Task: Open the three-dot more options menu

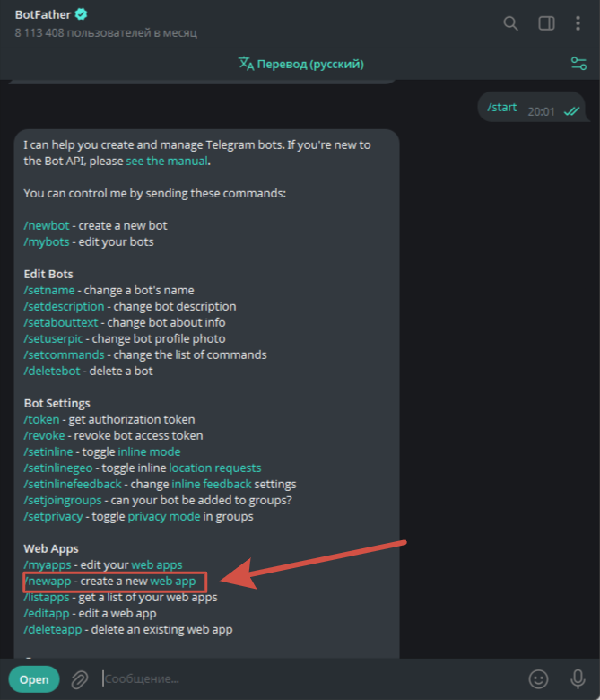Action: (578, 23)
